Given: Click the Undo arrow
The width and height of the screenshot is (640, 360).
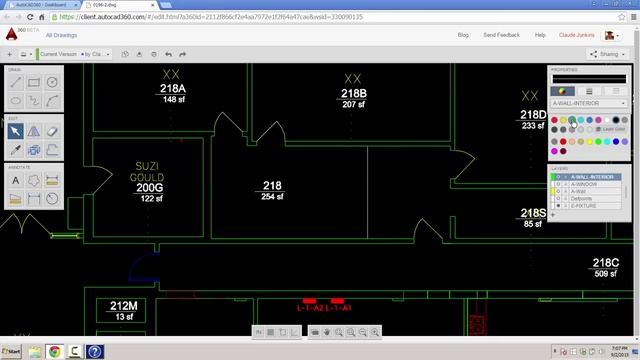Looking at the screenshot, I should tap(169, 54).
